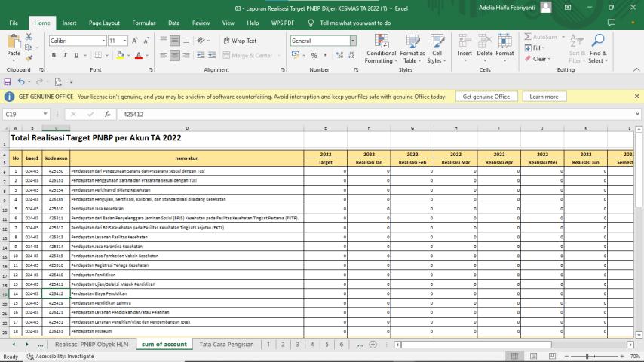
Task: Dismiss the genuine Office warning bar
Action: (x=636, y=96)
